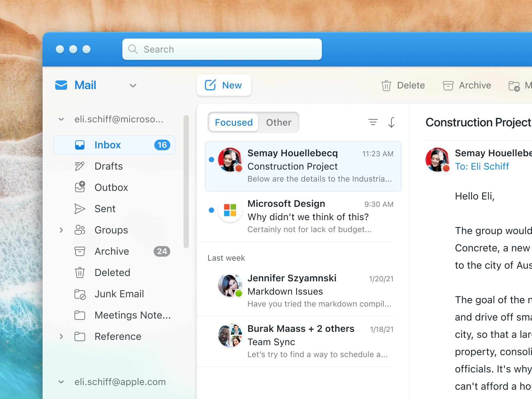Click the Meetings Note... folder icon
Image resolution: width=532 pixels, height=399 pixels.
pyautogui.click(x=80, y=315)
